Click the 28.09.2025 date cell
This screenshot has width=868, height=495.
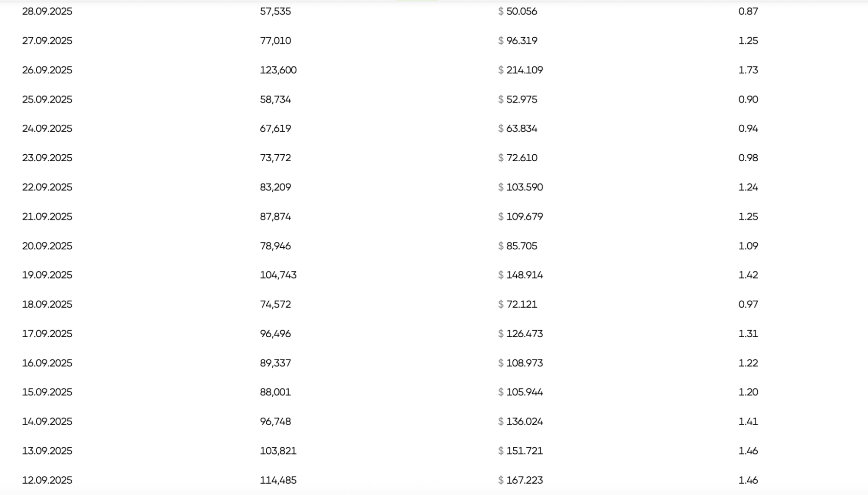pyautogui.click(x=47, y=11)
